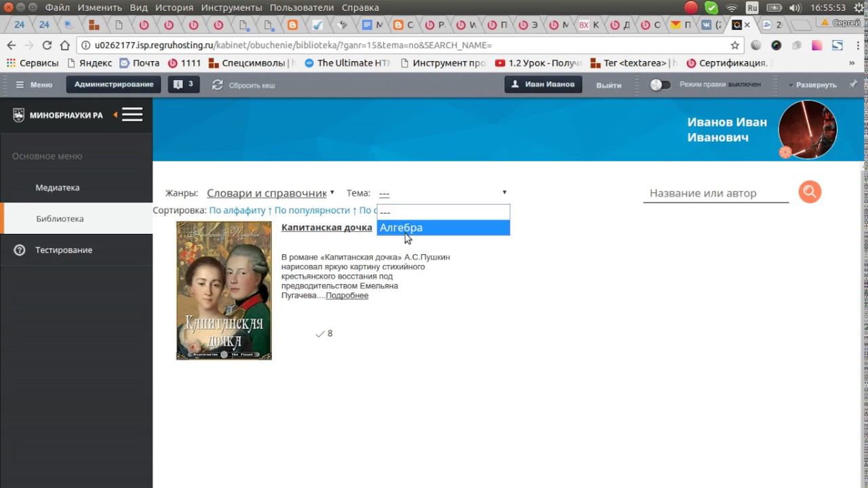The height and width of the screenshot is (488, 868).
Task: Click the Сервисы apps grid icon
Action: pyautogui.click(x=11, y=63)
